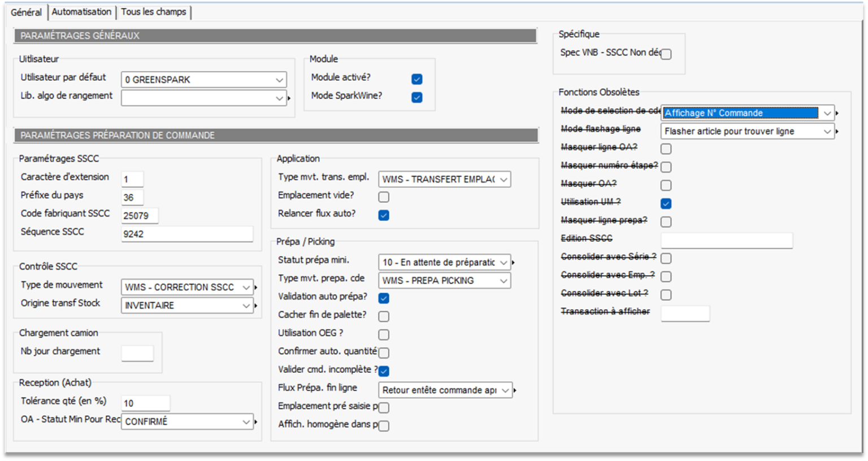This screenshot has width=868, height=461.
Task: Select the Général tab
Action: [26, 12]
